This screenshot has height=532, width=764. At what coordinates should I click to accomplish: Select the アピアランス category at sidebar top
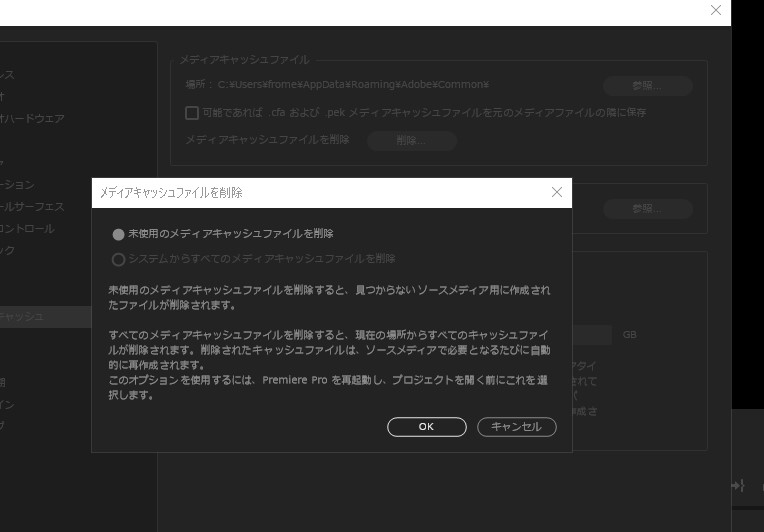[x=8, y=75]
